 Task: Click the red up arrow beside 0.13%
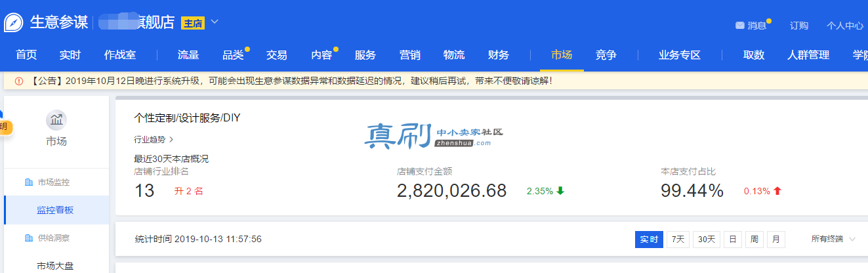pos(777,191)
